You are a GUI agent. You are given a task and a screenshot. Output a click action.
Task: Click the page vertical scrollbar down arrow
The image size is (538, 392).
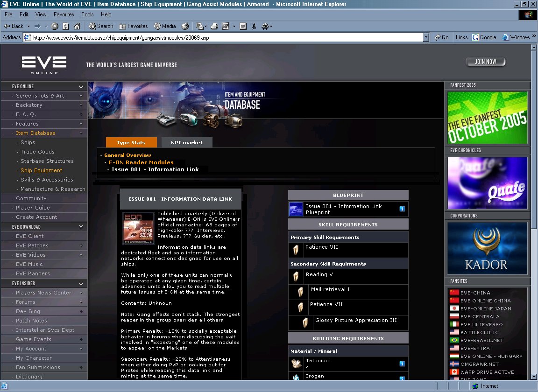click(533, 377)
